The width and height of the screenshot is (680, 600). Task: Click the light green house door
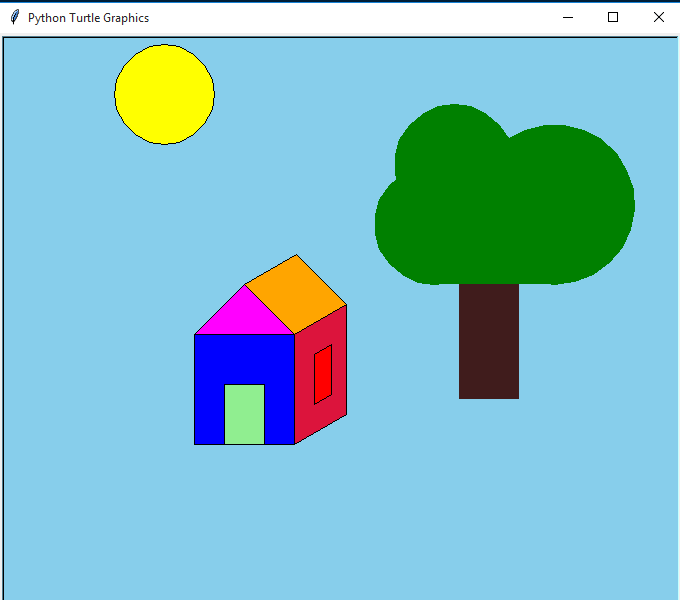pos(244,414)
